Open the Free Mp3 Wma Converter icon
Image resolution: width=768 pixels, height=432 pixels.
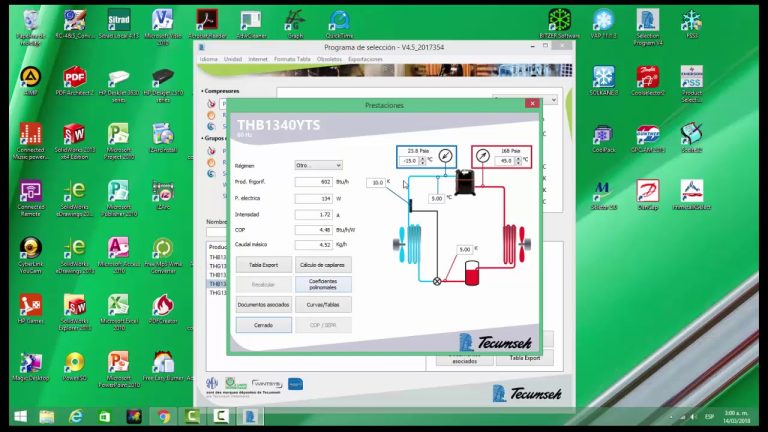point(163,256)
